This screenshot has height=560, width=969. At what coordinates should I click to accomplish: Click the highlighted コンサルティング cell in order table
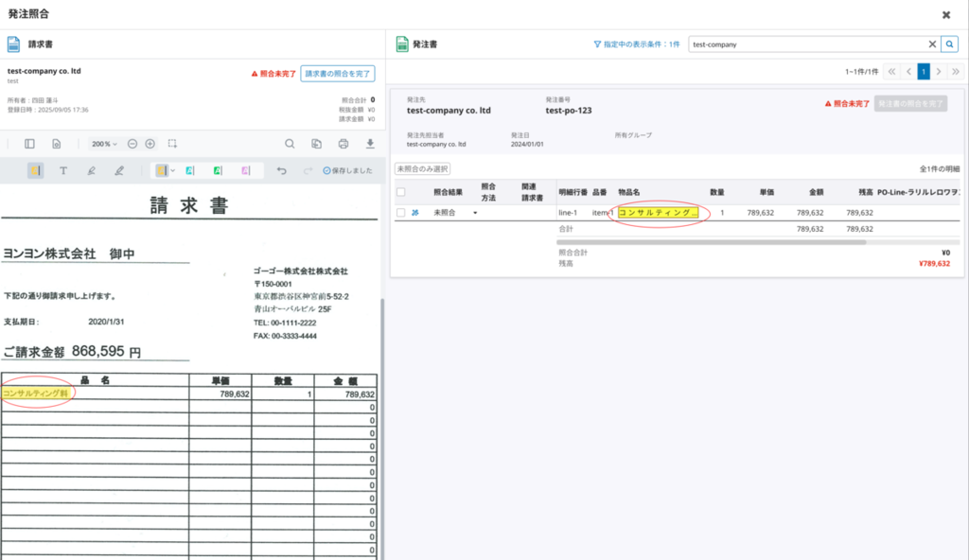pos(659,213)
